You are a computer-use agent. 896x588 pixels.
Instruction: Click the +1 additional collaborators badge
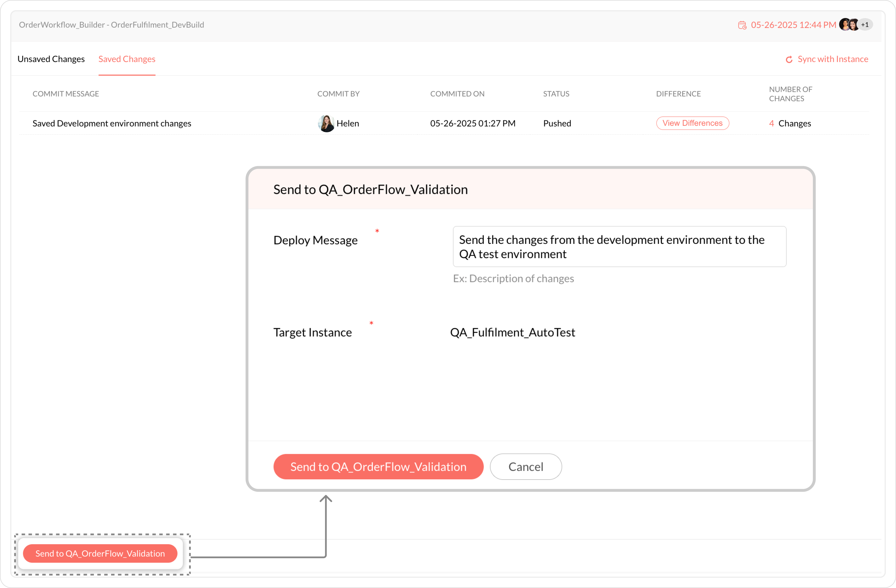coord(865,25)
